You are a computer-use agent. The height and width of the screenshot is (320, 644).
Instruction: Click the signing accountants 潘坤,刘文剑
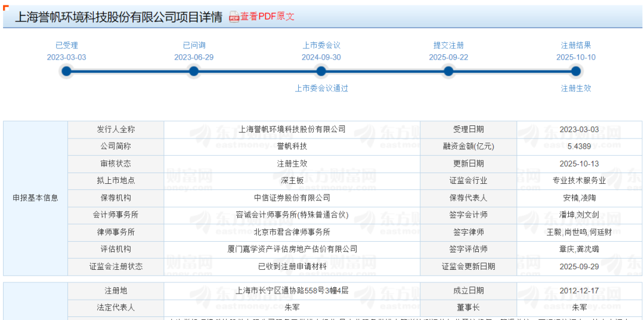click(579, 215)
